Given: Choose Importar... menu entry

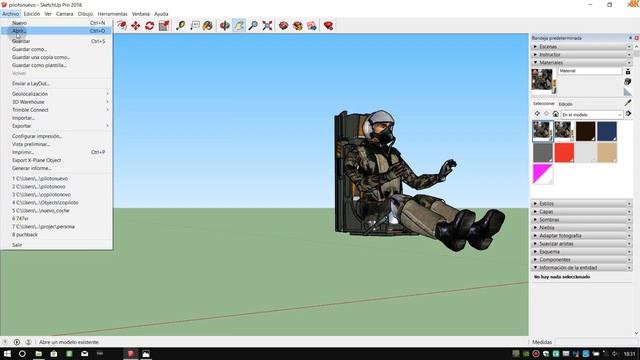Looking at the screenshot, I should (56, 118).
